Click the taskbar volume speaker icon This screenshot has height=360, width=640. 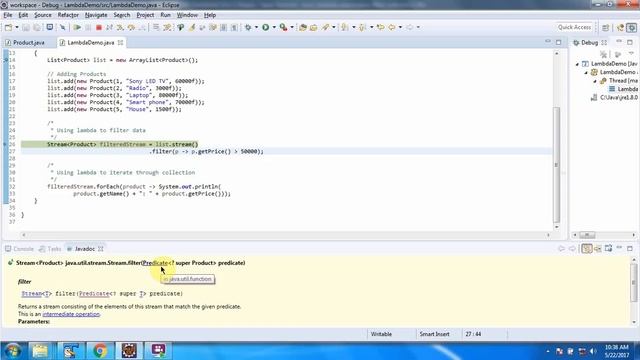point(593,351)
